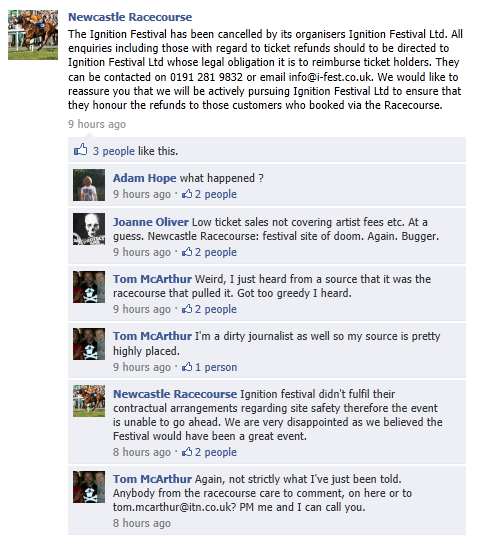Open Newcastle Racecourse's name in the comment reply
The image size is (488, 537).
(175, 394)
